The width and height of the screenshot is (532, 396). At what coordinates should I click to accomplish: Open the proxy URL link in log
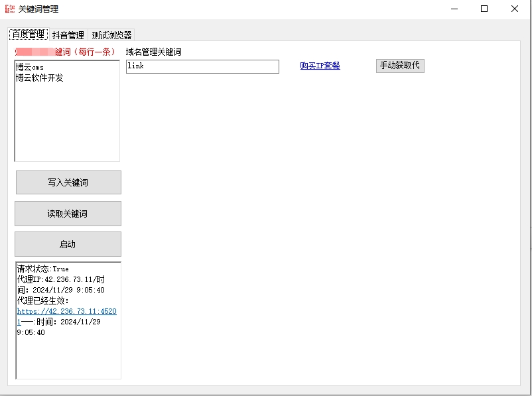tap(66, 311)
